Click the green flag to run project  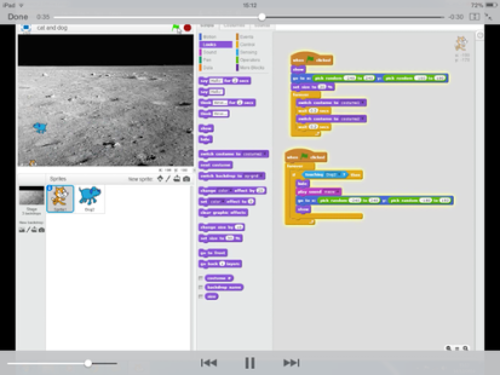[x=175, y=28]
